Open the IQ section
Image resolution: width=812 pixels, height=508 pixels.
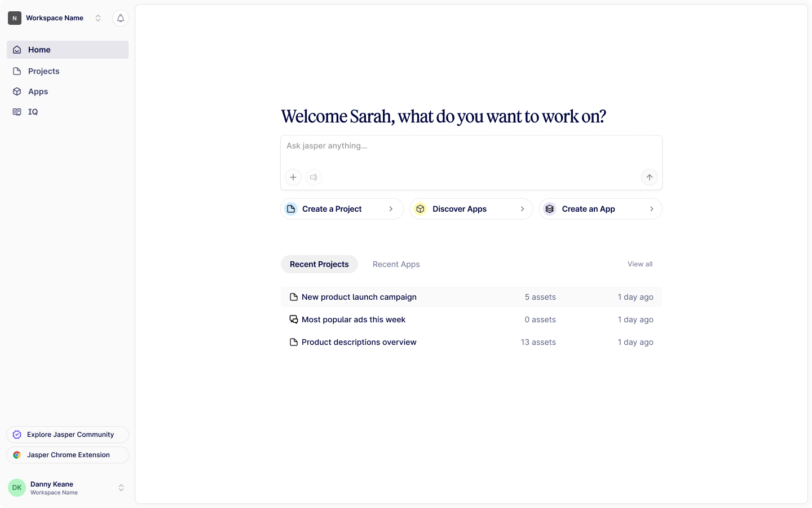33,112
